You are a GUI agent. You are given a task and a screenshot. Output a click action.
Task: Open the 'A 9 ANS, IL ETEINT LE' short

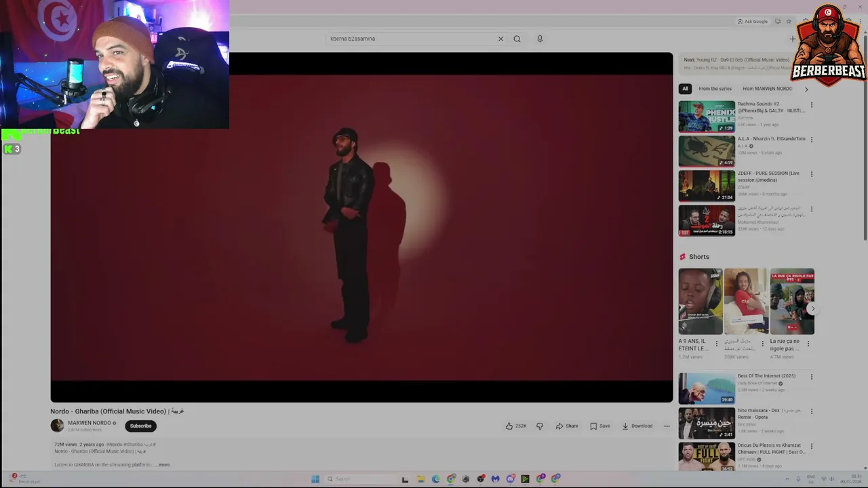[701, 302]
